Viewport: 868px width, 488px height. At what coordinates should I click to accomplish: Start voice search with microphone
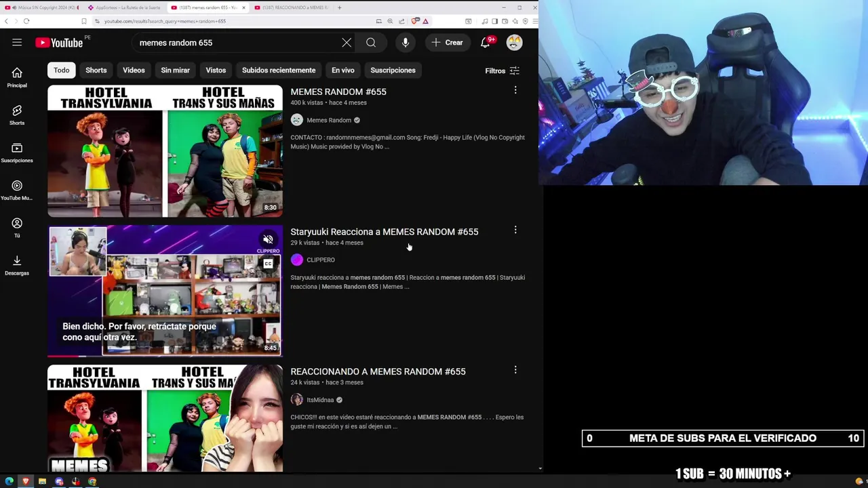(406, 43)
